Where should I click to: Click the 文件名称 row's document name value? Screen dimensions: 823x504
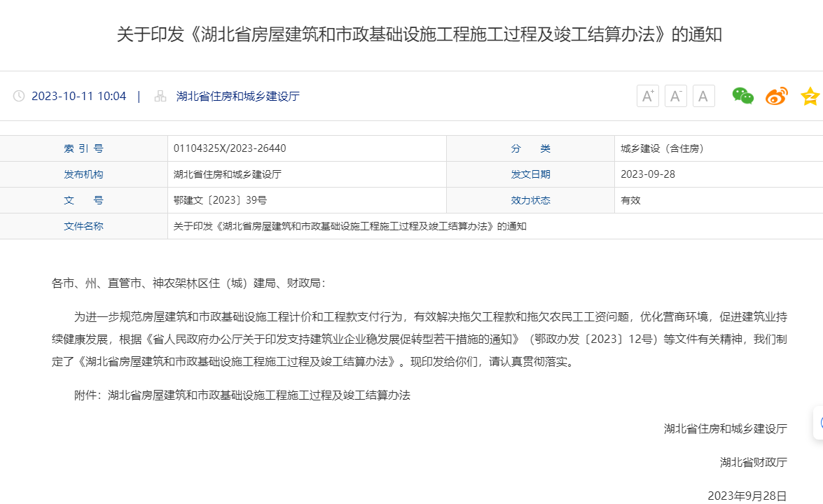[350, 226]
